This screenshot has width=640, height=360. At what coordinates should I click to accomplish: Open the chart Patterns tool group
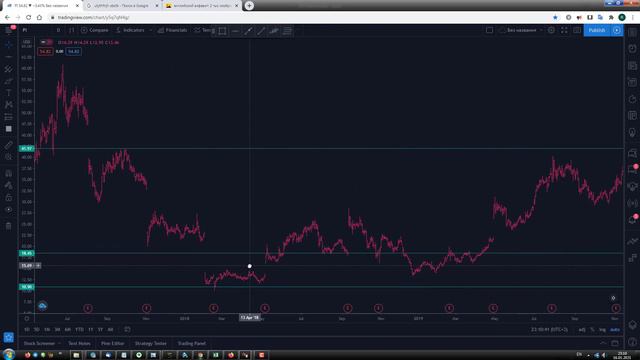(9, 105)
